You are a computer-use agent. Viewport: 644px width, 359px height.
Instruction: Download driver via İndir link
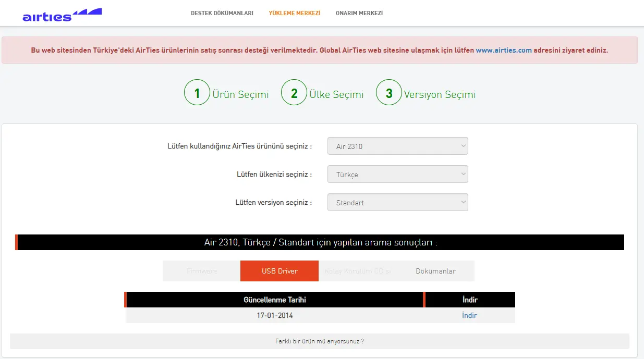pos(469,315)
